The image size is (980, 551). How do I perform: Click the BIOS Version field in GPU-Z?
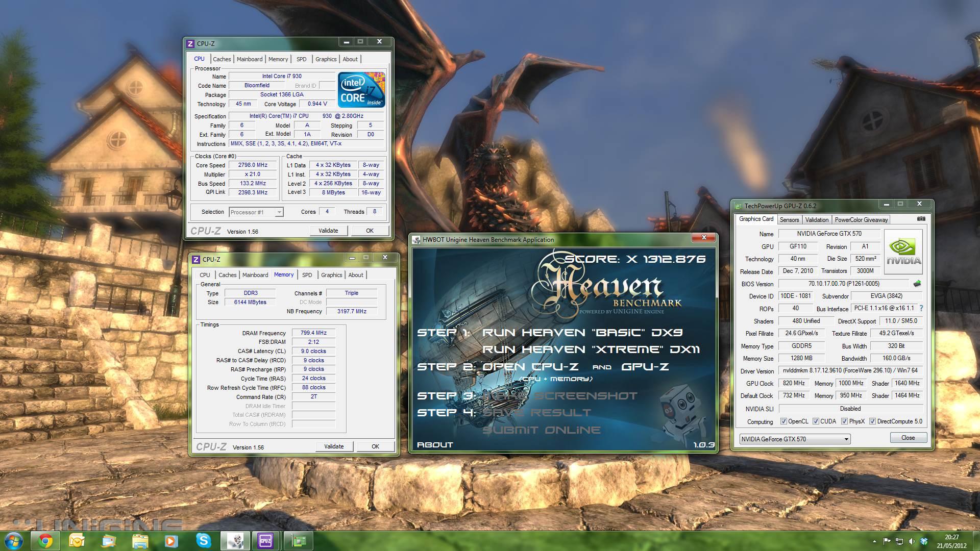pos(844,284)
